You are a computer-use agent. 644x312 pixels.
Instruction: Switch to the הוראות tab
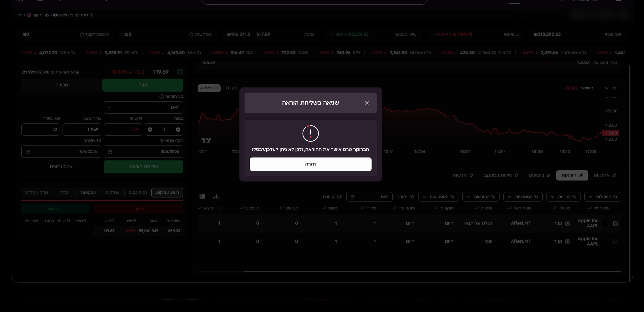coord(572,175)
